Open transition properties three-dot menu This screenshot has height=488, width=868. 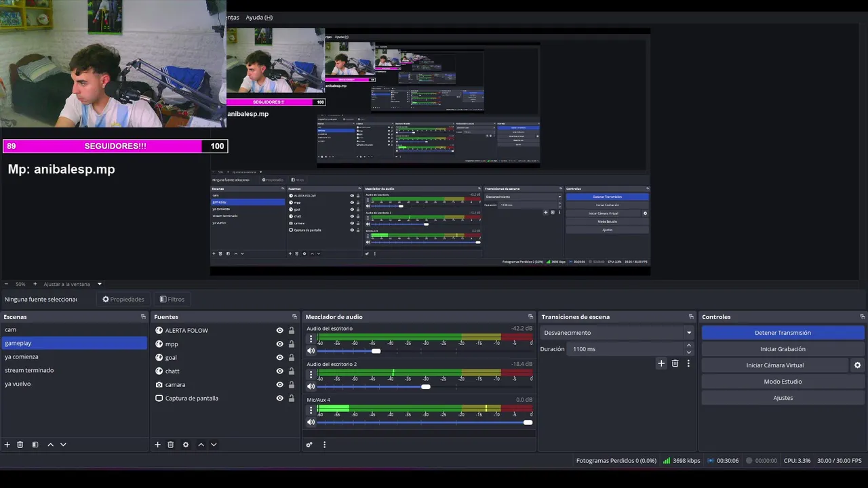click(688, 363)
